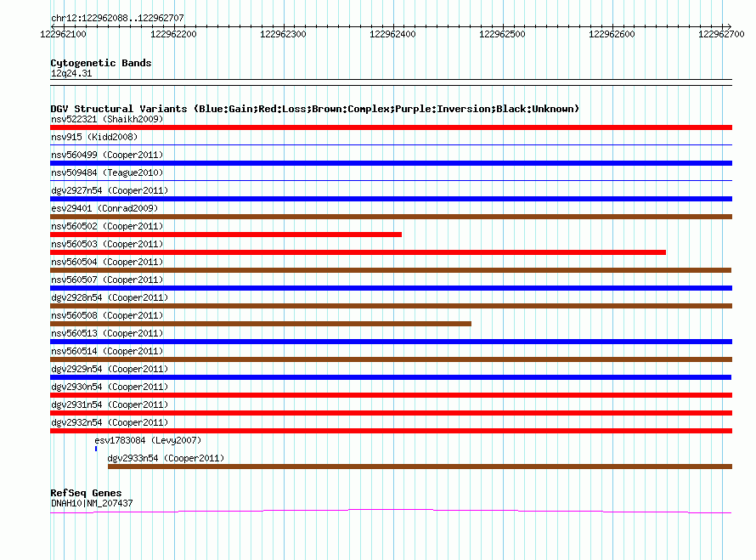Open esv1783084 (Levy2007) variant label

148,440
